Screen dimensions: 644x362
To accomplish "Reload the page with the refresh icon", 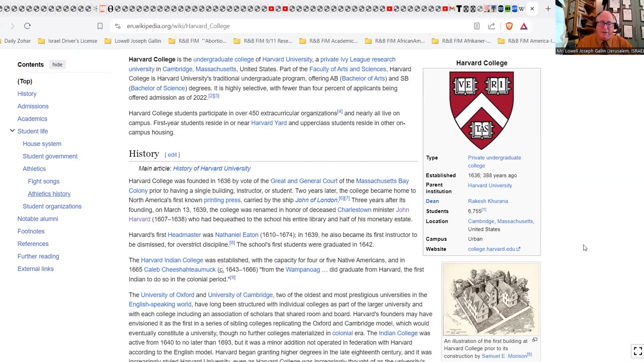I will [x=27, y=26].
